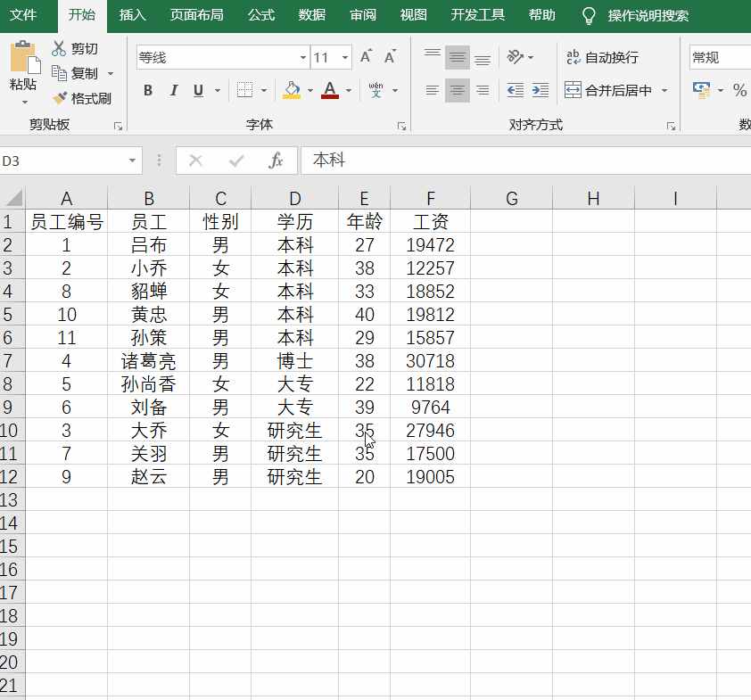Viewport: 751px width, 700px height.
Task: Click the text orientation icon
Action: tap(515, 57)
